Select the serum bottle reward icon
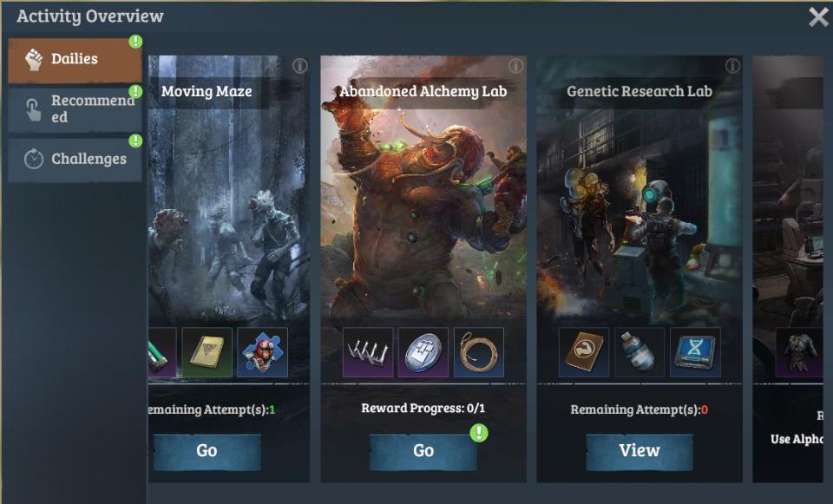This screenshot has height=504, width=833. (x=640, y=353)
